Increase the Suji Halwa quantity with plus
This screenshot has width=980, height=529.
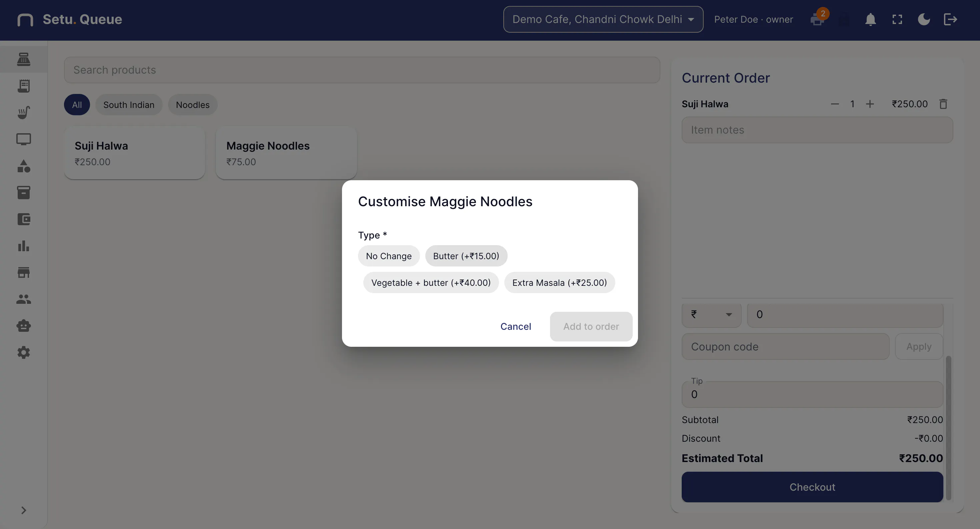tap(870, 104)
